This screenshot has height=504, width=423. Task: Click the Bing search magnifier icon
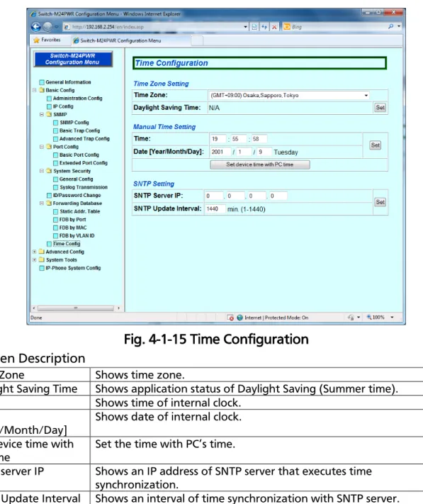[390, 27]
